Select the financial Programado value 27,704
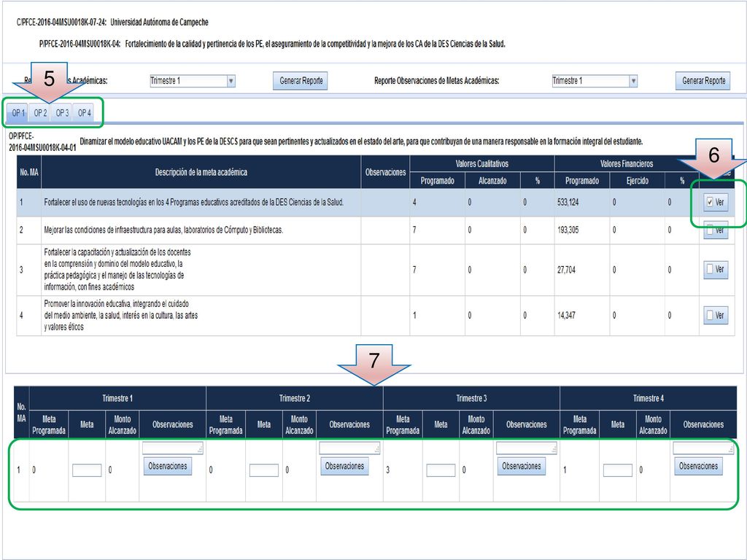Screen dimensions: 747x560 [566, 270]
